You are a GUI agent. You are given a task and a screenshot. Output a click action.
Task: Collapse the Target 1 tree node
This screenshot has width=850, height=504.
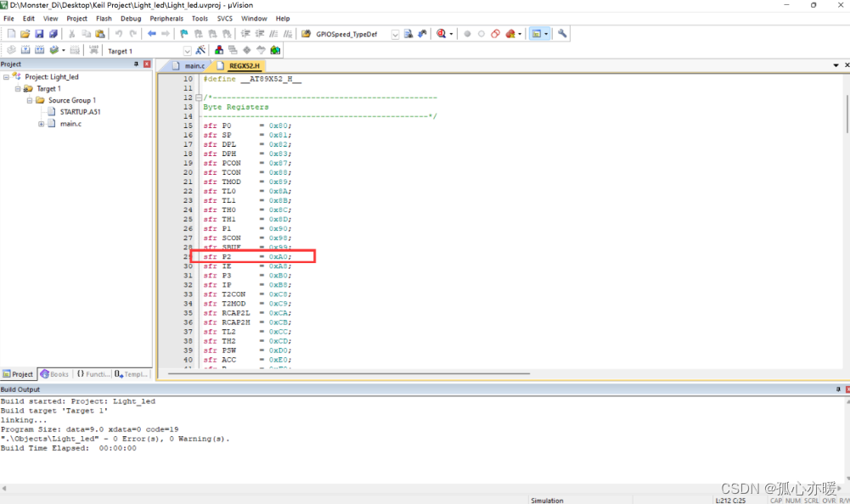pos(18,88)
